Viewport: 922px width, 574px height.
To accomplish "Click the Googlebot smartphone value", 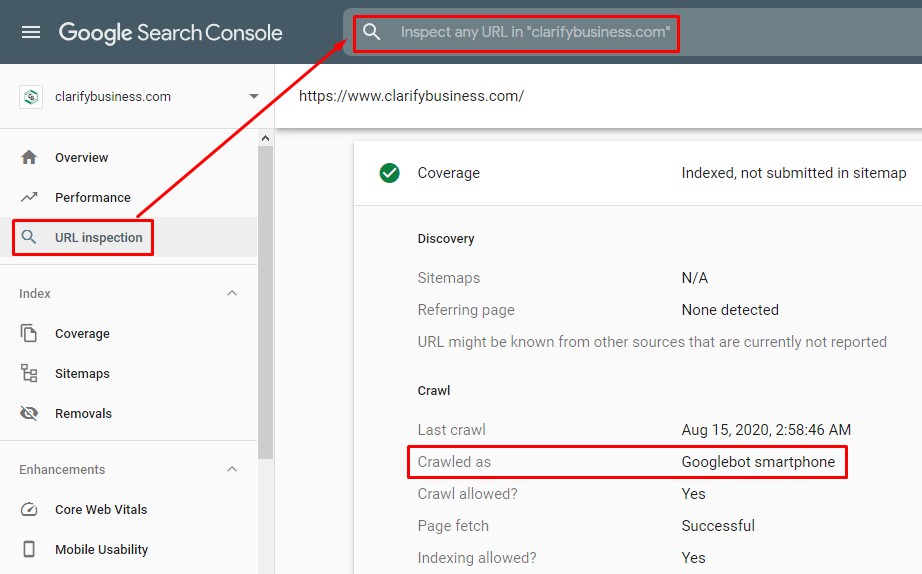I will pos(758,462).
